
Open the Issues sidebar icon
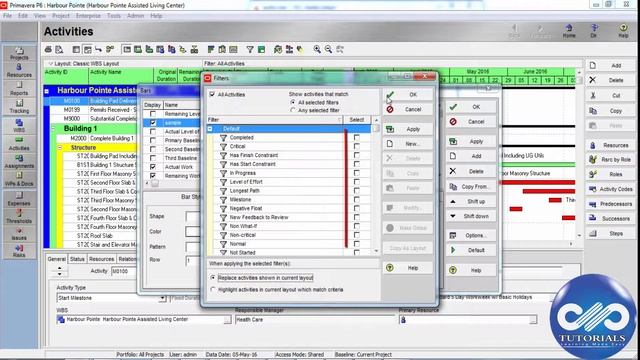point(19,233)
